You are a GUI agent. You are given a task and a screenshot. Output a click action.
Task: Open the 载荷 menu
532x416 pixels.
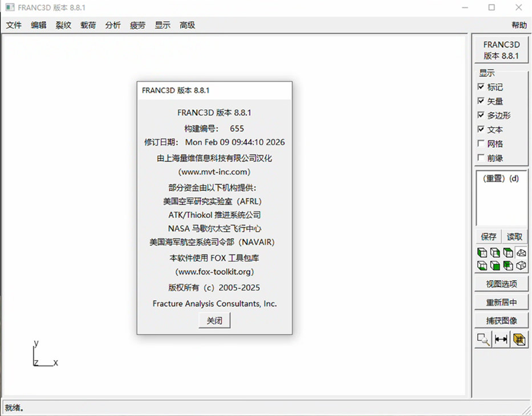88,25
